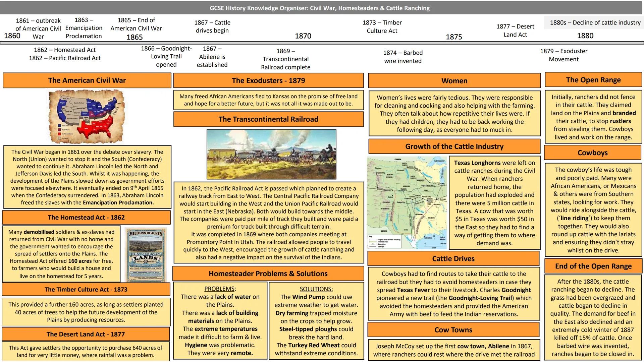
Task: Select 'The Exodusters - 1879' heading
Action: tap(268, 80)
